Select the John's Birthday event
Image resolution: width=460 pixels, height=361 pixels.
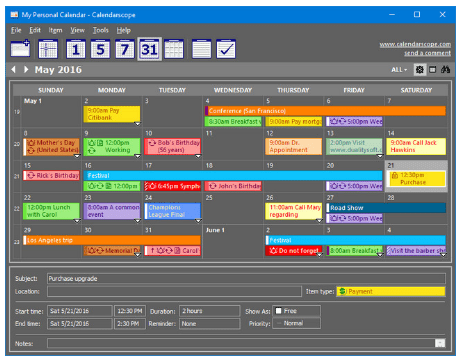[x=233, y=186]
